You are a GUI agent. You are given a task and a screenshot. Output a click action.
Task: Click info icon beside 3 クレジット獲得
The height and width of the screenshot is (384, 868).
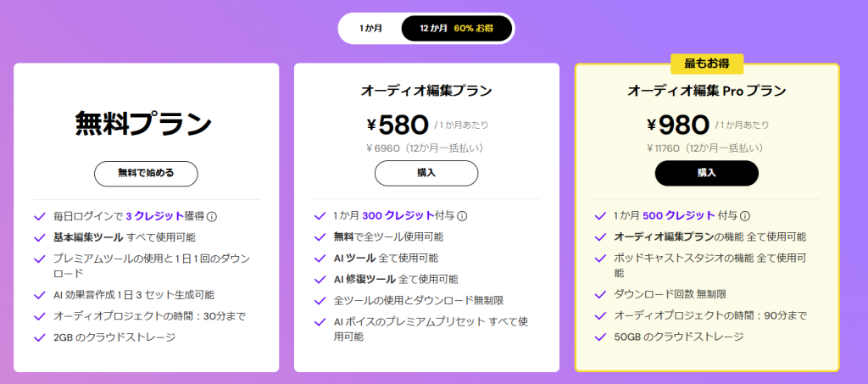tap(213, 216)
